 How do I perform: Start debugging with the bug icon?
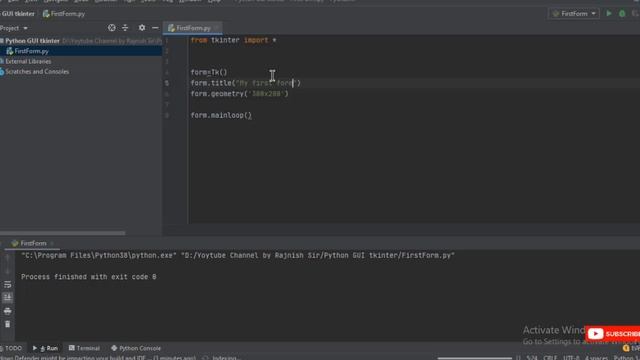(622, 13)
